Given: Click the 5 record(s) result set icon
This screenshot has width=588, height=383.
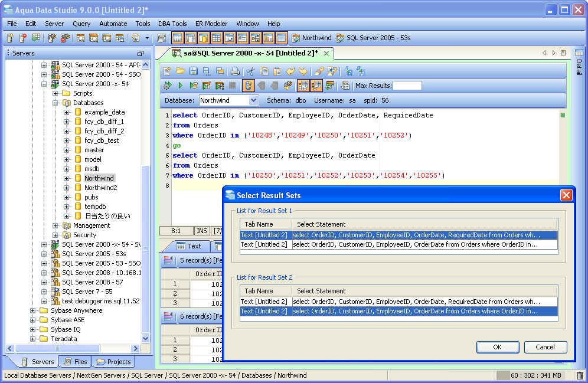Looking at the screenshot, I should [168, 260].
